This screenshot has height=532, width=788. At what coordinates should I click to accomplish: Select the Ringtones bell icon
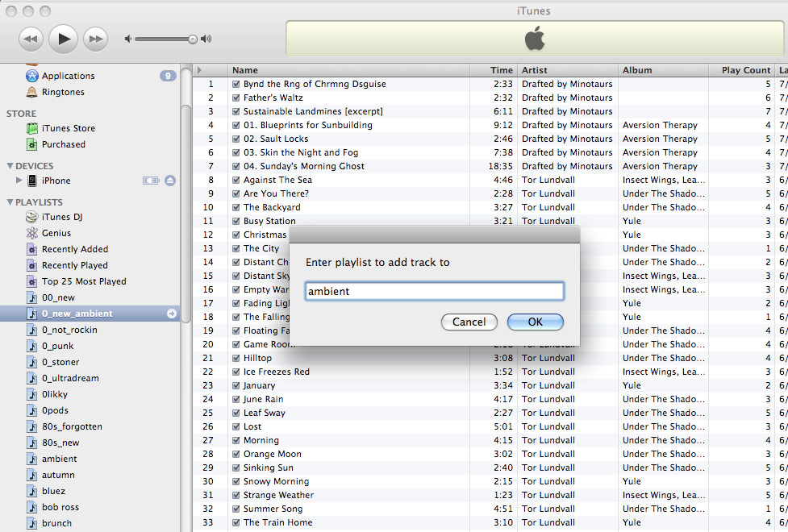[32, 92]
